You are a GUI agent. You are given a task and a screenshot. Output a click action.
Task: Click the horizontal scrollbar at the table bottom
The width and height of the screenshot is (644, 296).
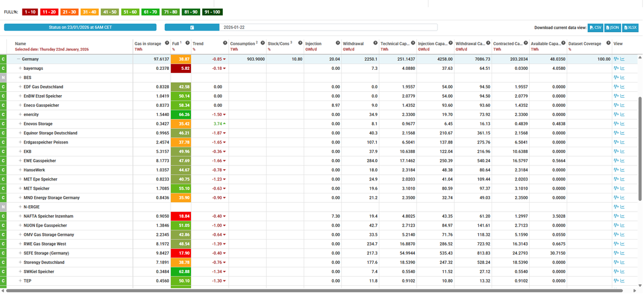313,291
